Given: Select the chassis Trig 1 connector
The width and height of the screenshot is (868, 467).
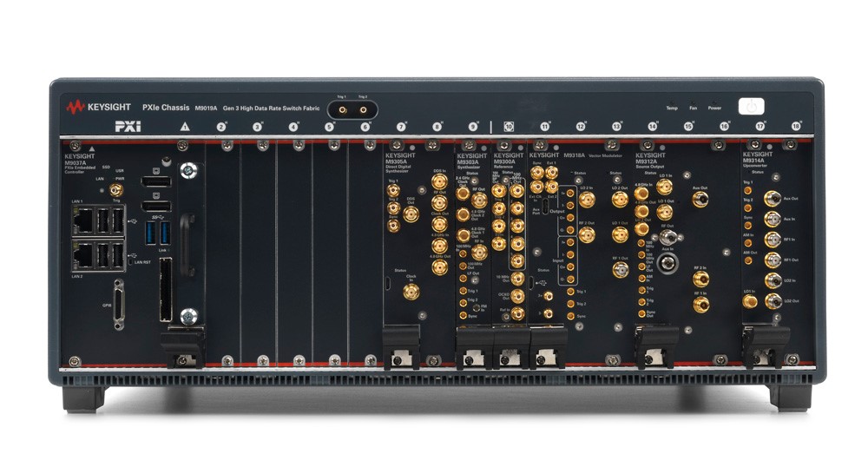Looking at the screenshot, I should click(x=343, y=110).
